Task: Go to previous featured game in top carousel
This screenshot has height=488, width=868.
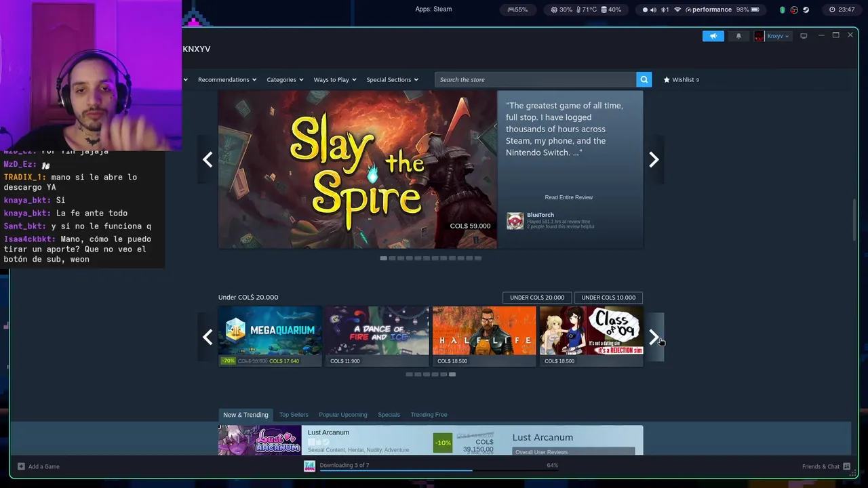Action: (x=208, y=159)
